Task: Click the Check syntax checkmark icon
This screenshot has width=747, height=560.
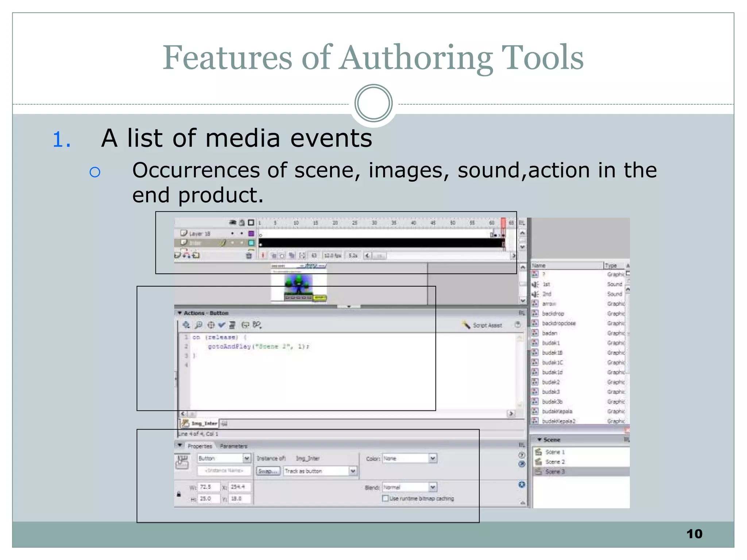Action: coord(222,324)
